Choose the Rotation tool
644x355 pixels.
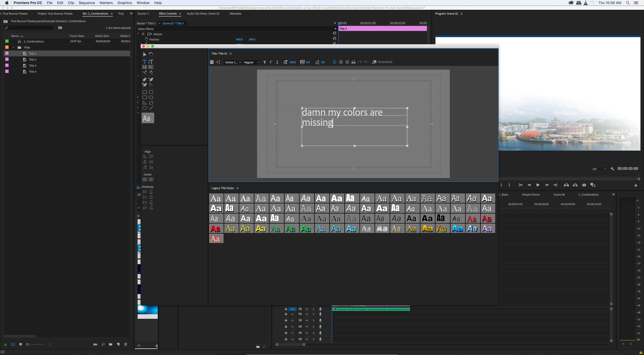(151, 54)
